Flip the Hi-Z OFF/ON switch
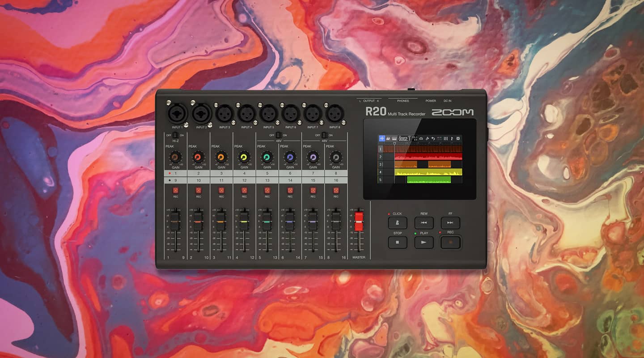This screenshot has height=358, width=644. pos(175,134)
